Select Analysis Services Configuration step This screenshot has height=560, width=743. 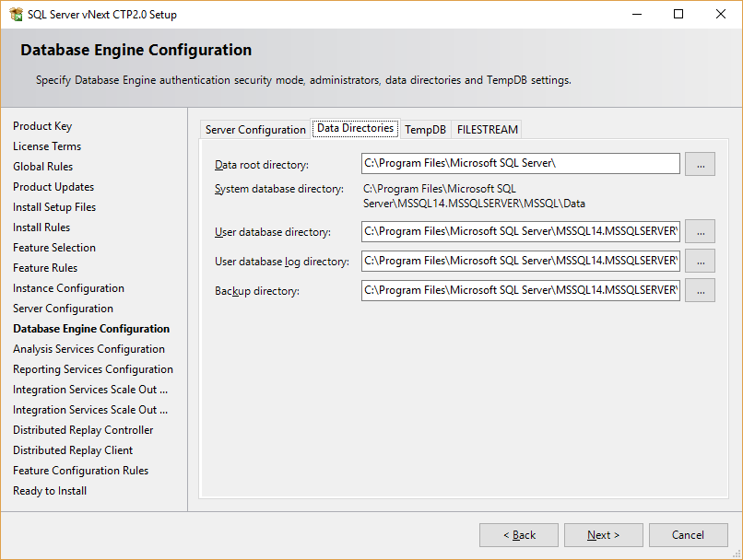click(x=89, y=349)
